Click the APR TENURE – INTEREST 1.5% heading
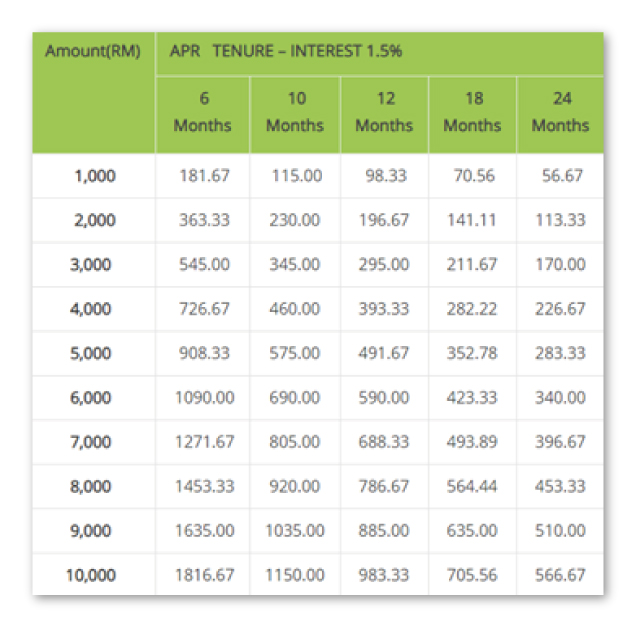 pyautogui.click(x=286, y=51)
